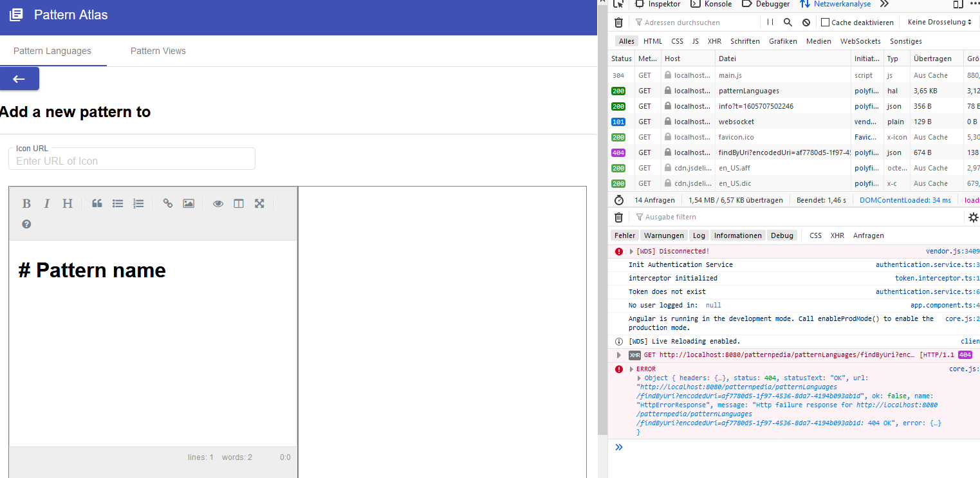The image size is (980, 478).
Task: Insert an image in the editor
Action: (189, 203)
